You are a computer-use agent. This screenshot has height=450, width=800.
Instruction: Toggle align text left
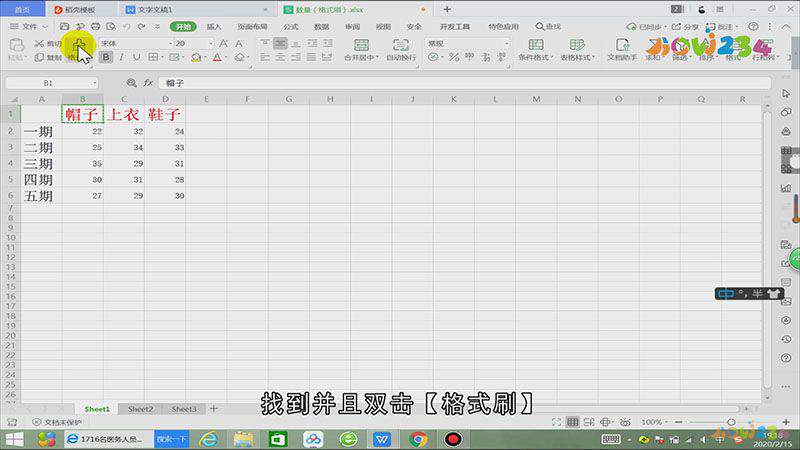pyautogui.click(x=265, y=58)
